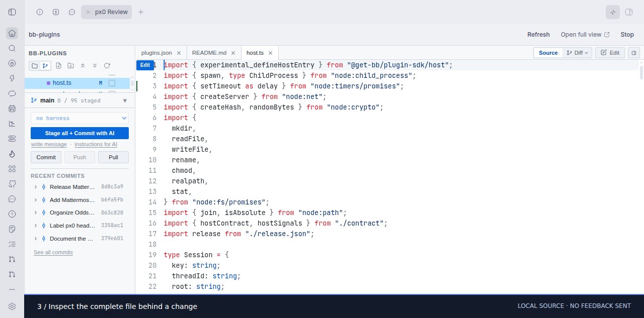This screenshot has width=644, height=318.
Task: Open the lightning bolt icon in sidebar
Action: tap(12, 78)
